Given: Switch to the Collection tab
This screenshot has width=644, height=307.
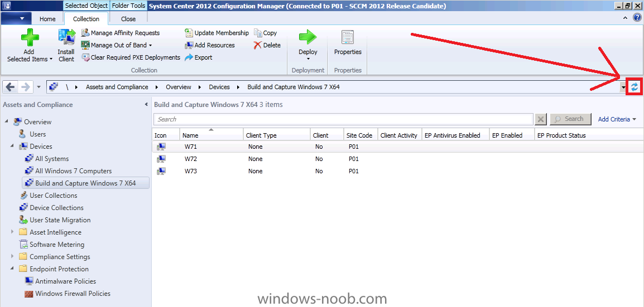Looking at the screenshot, I should 86,19.
